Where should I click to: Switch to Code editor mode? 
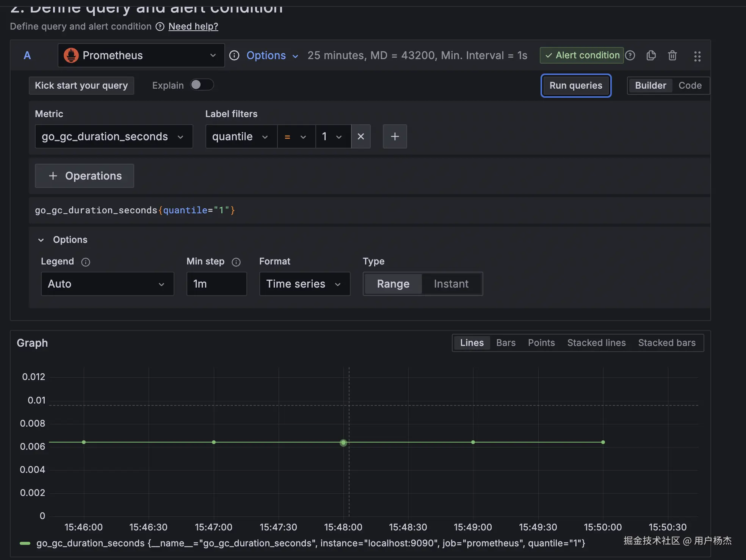pyautogui.click(x=690, y=86)
